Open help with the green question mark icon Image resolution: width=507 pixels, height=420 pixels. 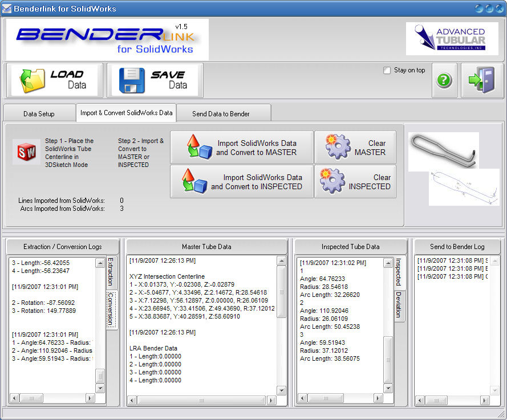[x=444, y=80]
